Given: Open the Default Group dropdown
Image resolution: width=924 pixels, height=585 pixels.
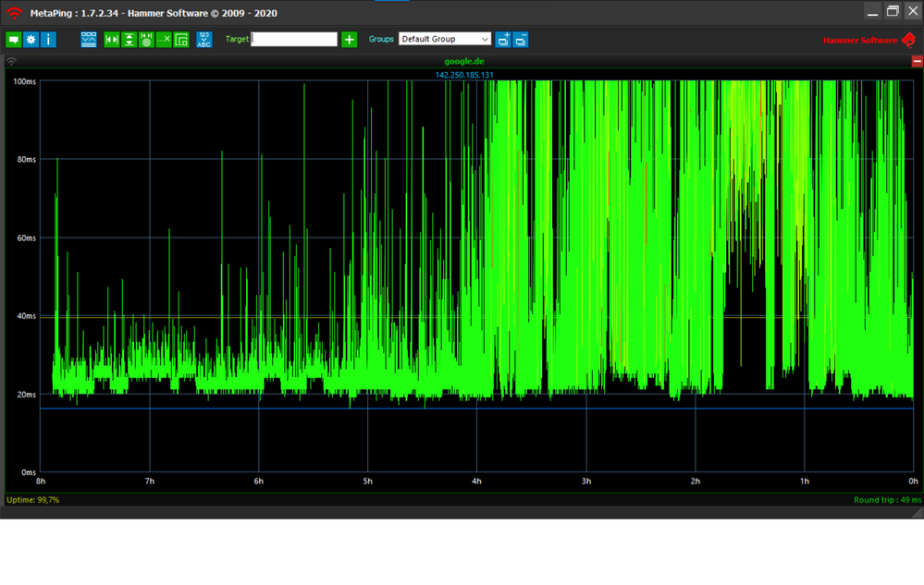Looking at the screenshot, I should [x=445, y=39].
